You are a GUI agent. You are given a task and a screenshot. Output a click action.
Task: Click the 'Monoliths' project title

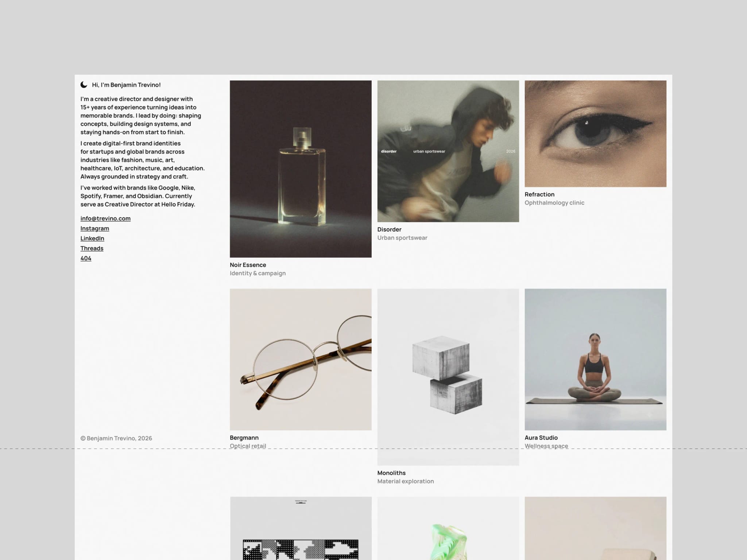pos(391,473)
